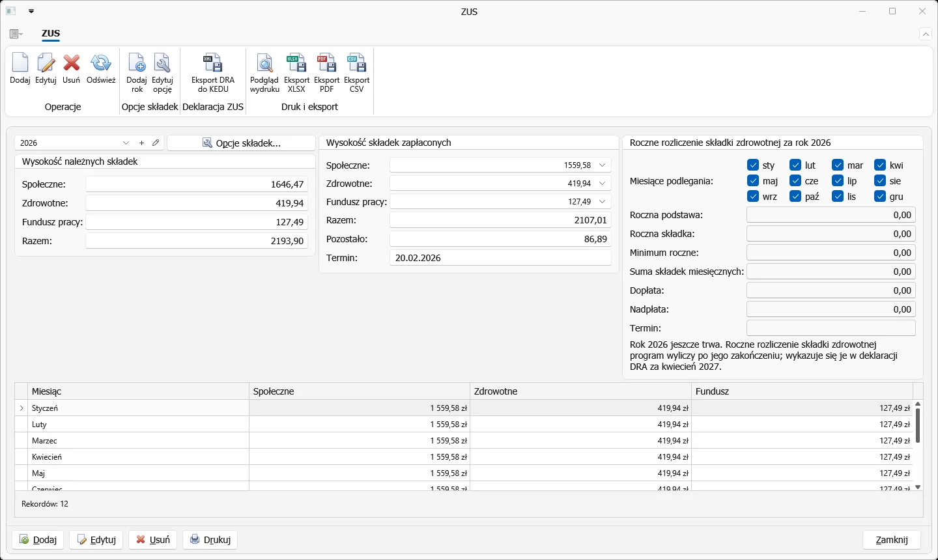Viewport: 938px width, 560px height.
Task: Add a year with Dodaj rok
Action: (137, 73)
